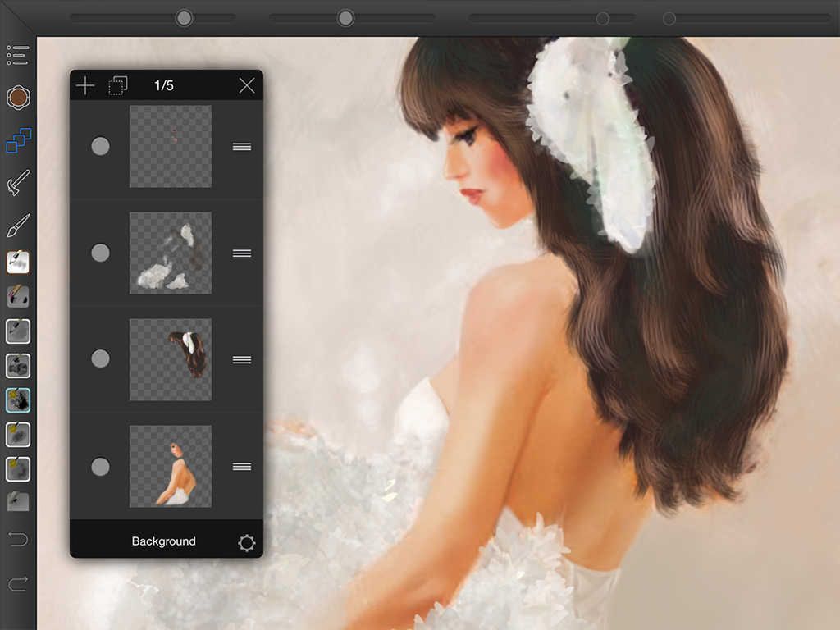Choose the second brush preset with pink stroke

click(x=18, y=296)
